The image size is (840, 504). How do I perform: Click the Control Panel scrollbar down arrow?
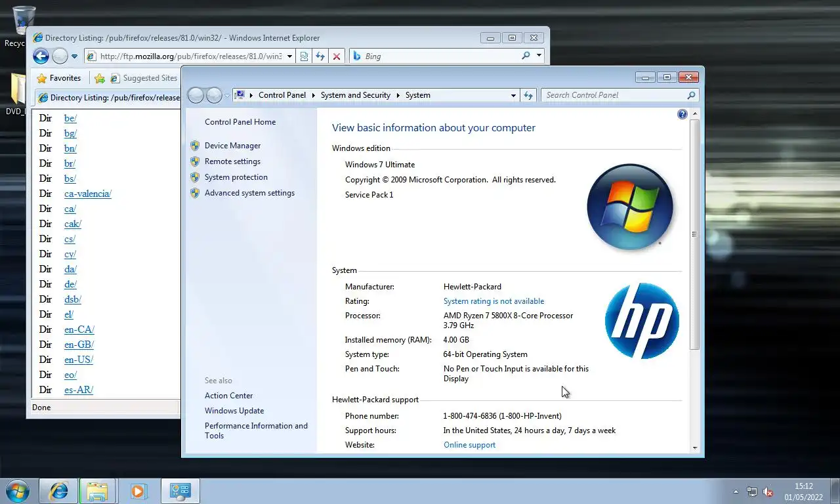coord(695,448)
